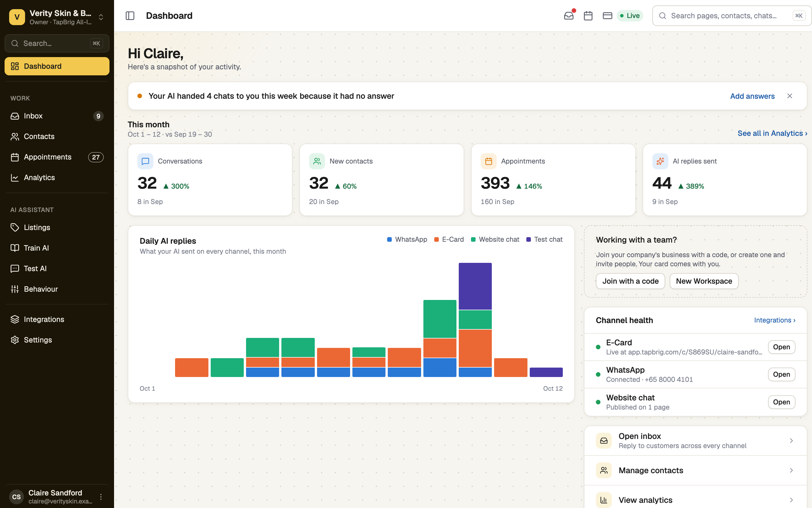Viewport: 812px width, 508px height.
Task: Open the billing card icon in header
Action: point(607,16)
